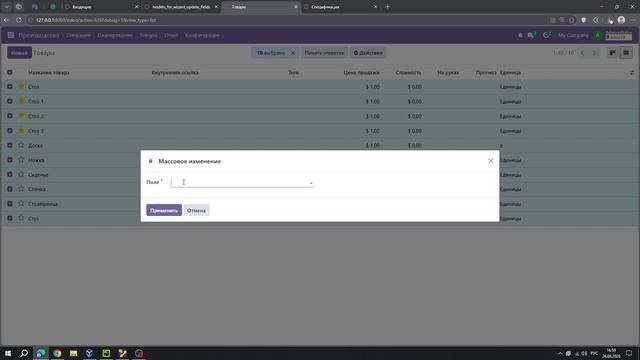640x360 pixels.
Task: Switch to the models_for_wizard_update_fields browser tab
Action: coord(181,7)
